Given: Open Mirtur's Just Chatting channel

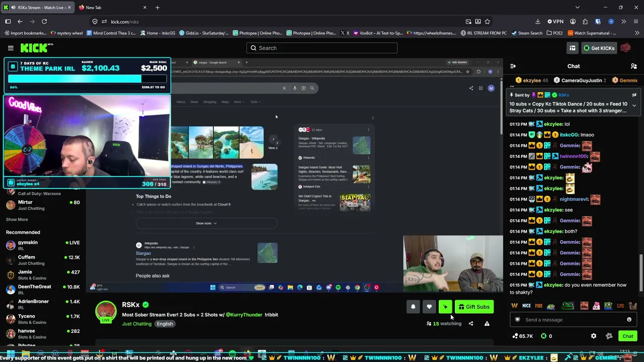Looking at the screenshot, I should 43,205.
